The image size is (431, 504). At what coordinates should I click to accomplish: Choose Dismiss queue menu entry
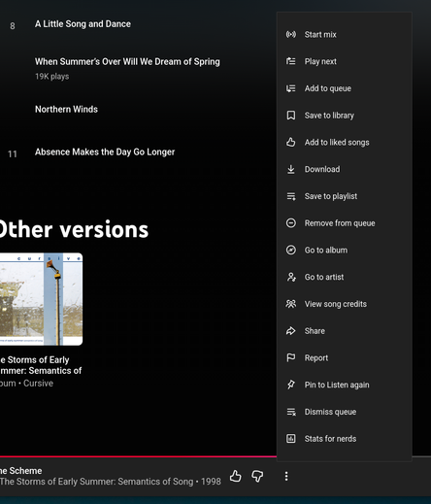coord(345,412)
